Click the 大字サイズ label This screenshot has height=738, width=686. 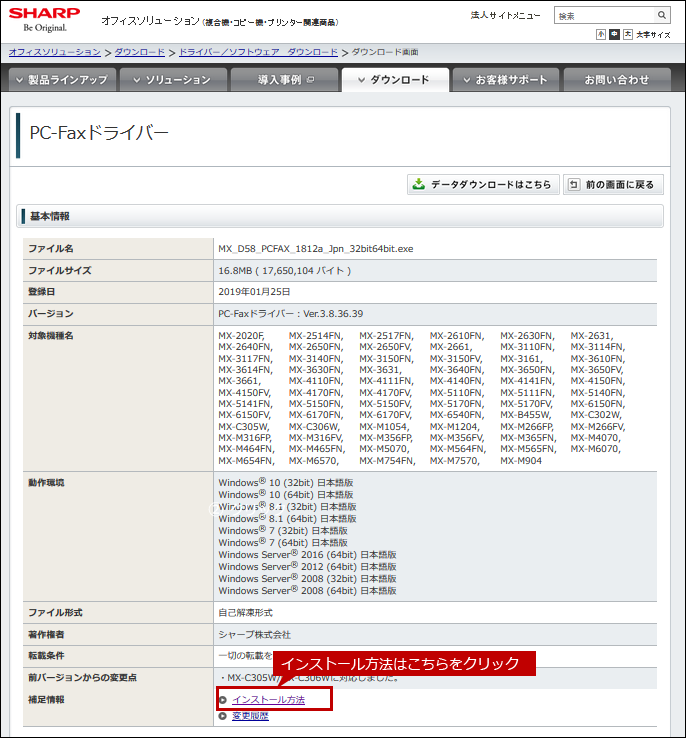[x=653, y=34]
